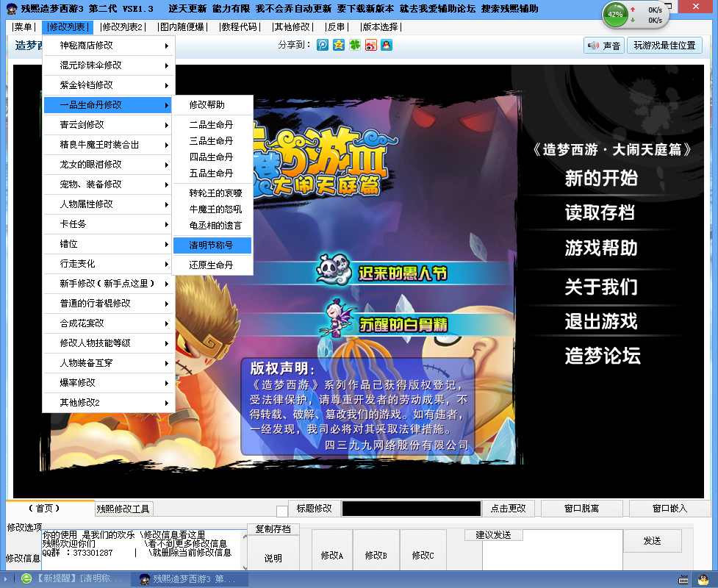Click 读取存档 in game menu
The image size is (718, 588).
pyautogui.click(x=600, y=212)
